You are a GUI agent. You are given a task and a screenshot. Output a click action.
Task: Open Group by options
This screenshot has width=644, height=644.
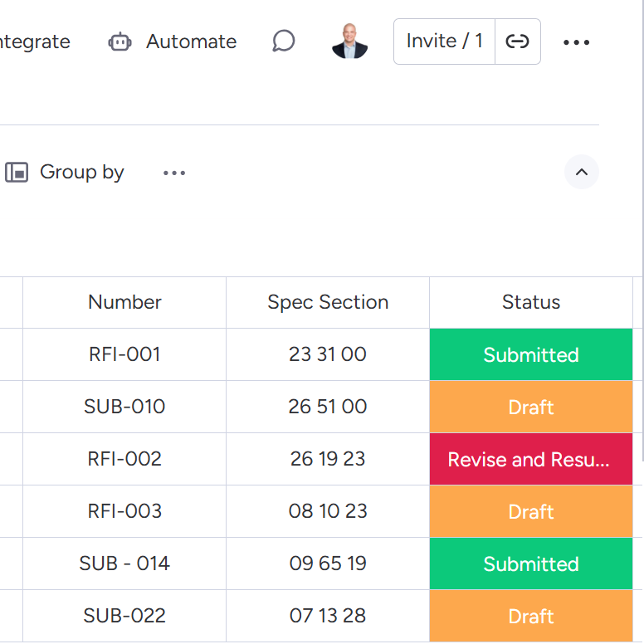[x=81, y=173]
